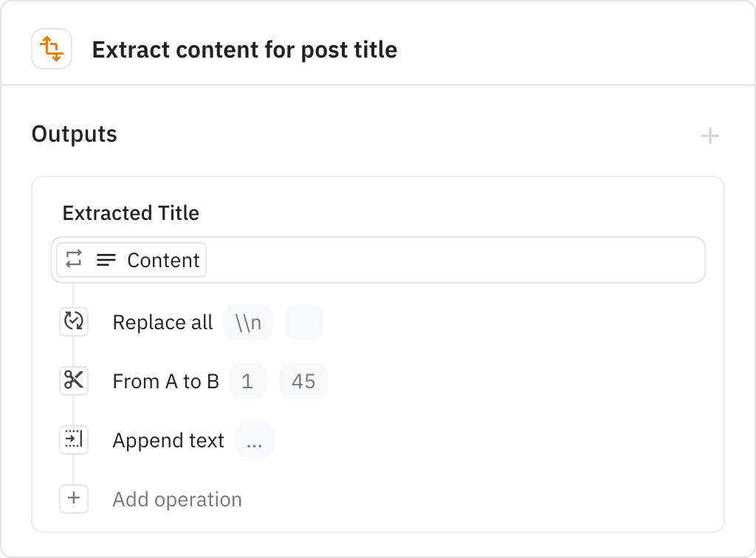
Task: Select the start position field showing 1
Action: coord(247,381)
